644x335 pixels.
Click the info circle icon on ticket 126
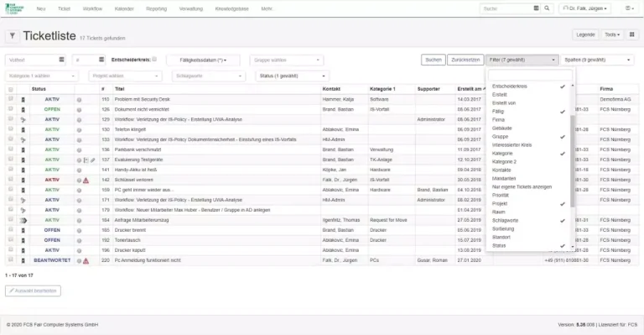pos(79,110)
